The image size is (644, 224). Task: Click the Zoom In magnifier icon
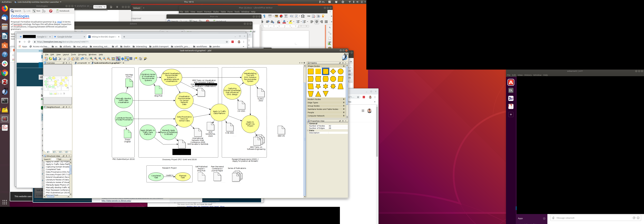(91, 59)
